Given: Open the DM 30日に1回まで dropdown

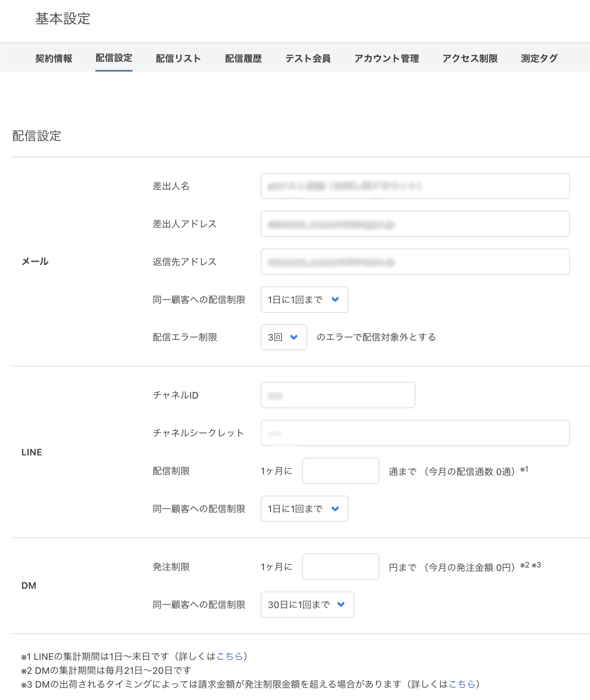Looking at the screenshot, I should (x=308, y=605).
